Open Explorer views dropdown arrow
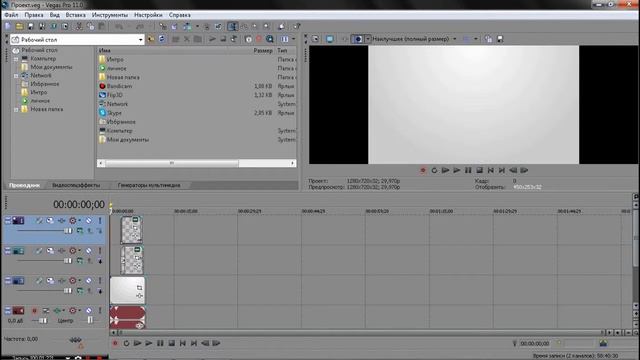The width and height of the screenshot is (640, 360). [293, 39]
